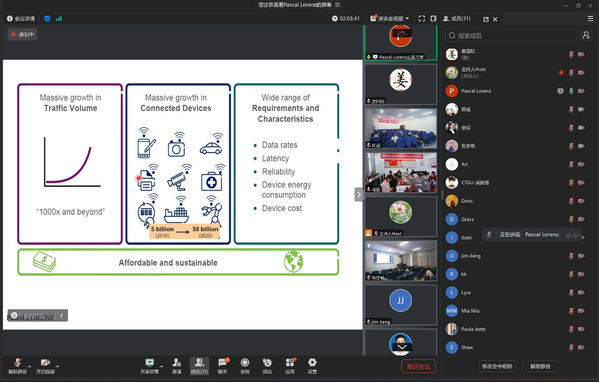Viewport: 599px width, 382px height.
Task: Open the members list icon in bottom toolbar
Action: [199, 366]
